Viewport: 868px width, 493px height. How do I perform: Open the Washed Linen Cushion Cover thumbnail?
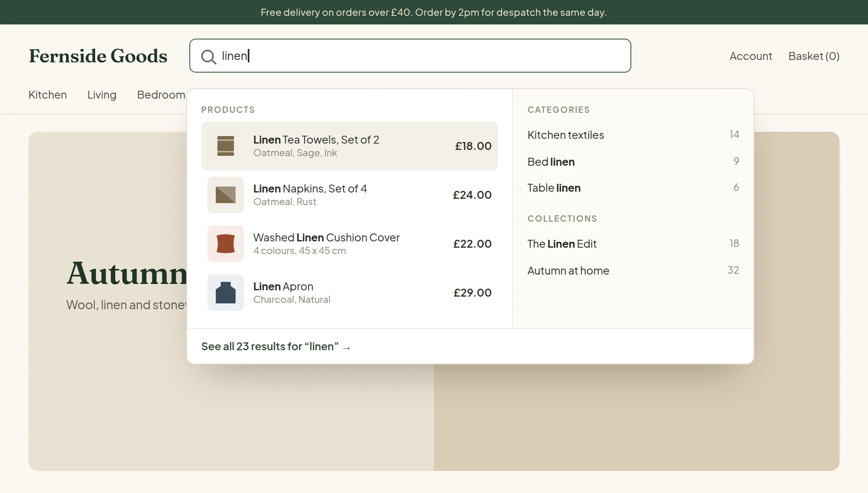click(x=226, y=244)
